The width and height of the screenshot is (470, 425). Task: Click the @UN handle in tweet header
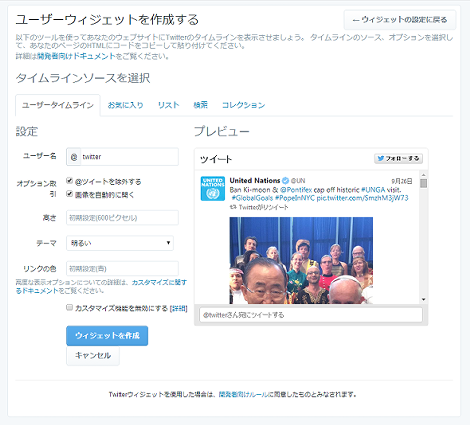[x=298, y=181]
